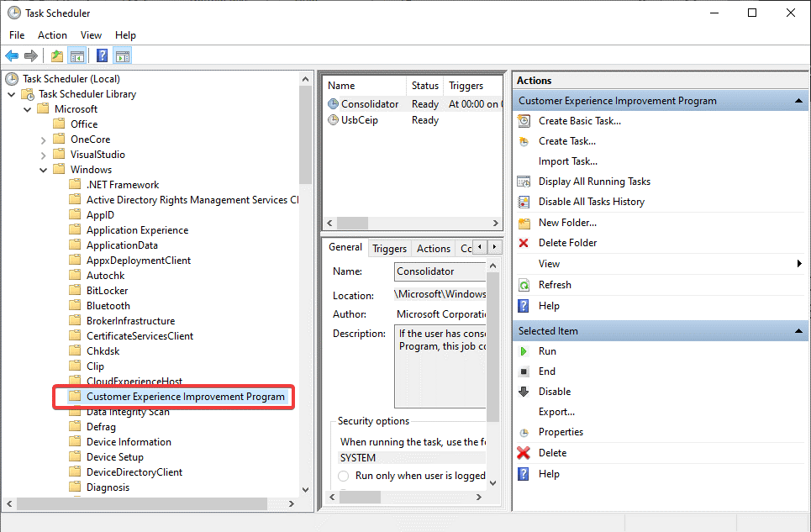The width and height of the screenshot is (811, 532).
Task: Click the blue Help toolbar icon
Action: (x=102, y=56)
